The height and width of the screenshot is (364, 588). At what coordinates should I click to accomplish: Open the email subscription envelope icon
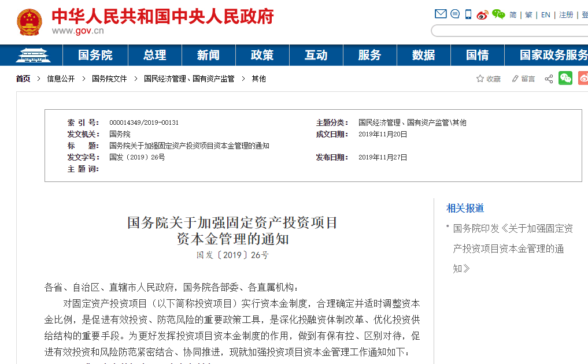pos(441,13)
